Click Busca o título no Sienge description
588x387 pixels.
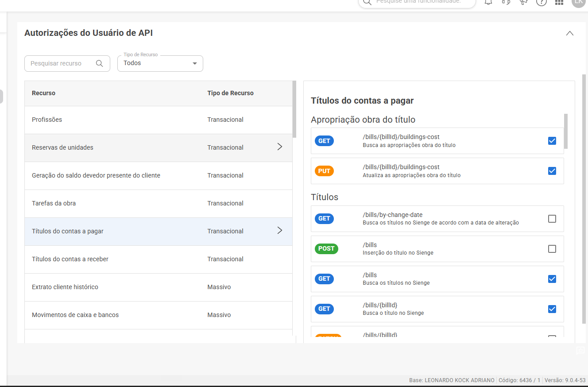point(393,313)
